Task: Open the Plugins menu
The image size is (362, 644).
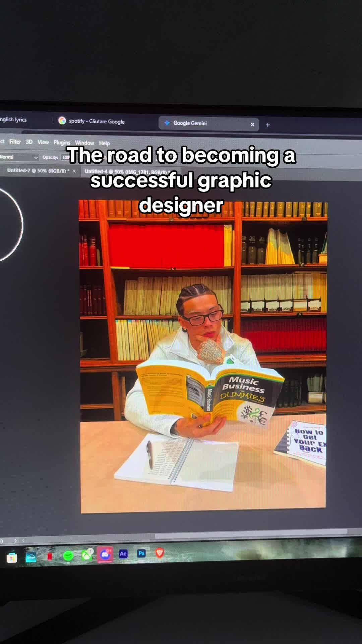Action: [x=62, y=143]
